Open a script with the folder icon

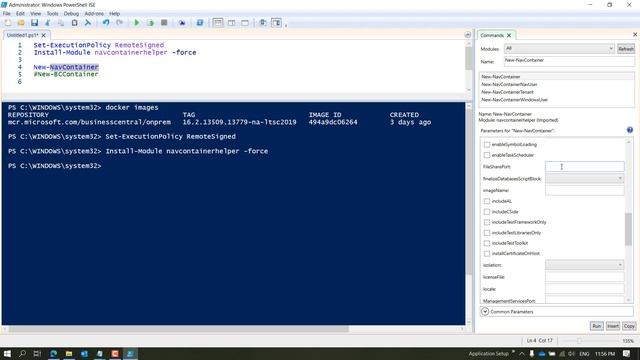[21, 23]
